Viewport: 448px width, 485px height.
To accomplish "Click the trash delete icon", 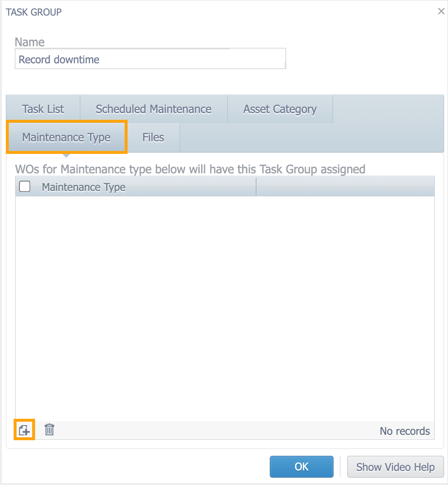I will [x=49, y=429].
